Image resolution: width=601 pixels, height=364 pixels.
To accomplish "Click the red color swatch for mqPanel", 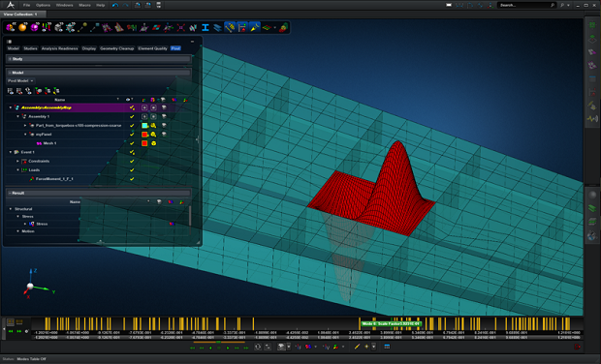I will tap(144, 135).
